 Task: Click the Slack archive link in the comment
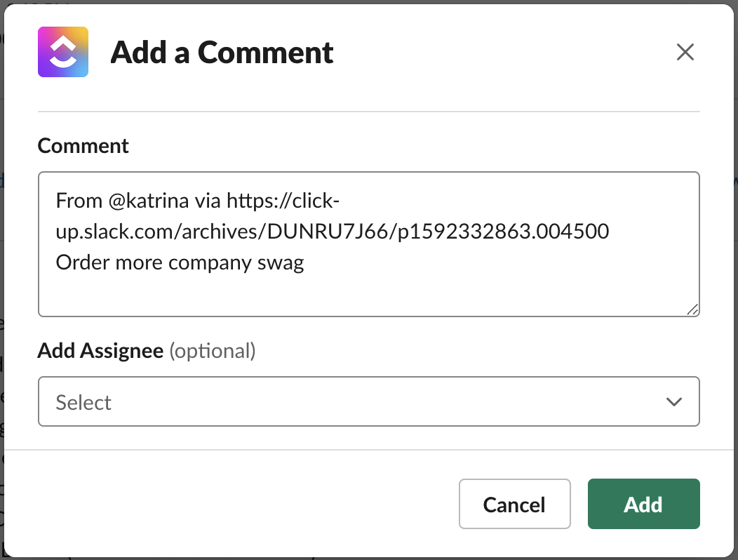click(330, 230)
